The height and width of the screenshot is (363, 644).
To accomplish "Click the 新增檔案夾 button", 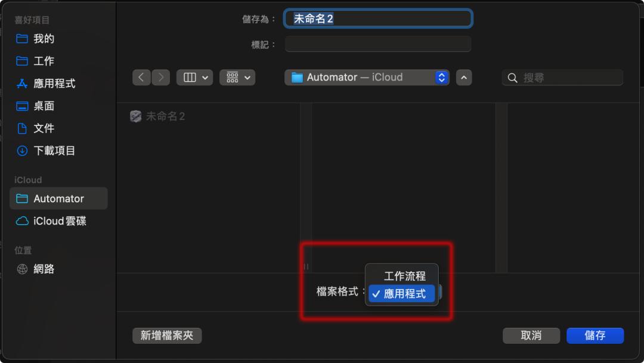I will [x=167, y=336].
